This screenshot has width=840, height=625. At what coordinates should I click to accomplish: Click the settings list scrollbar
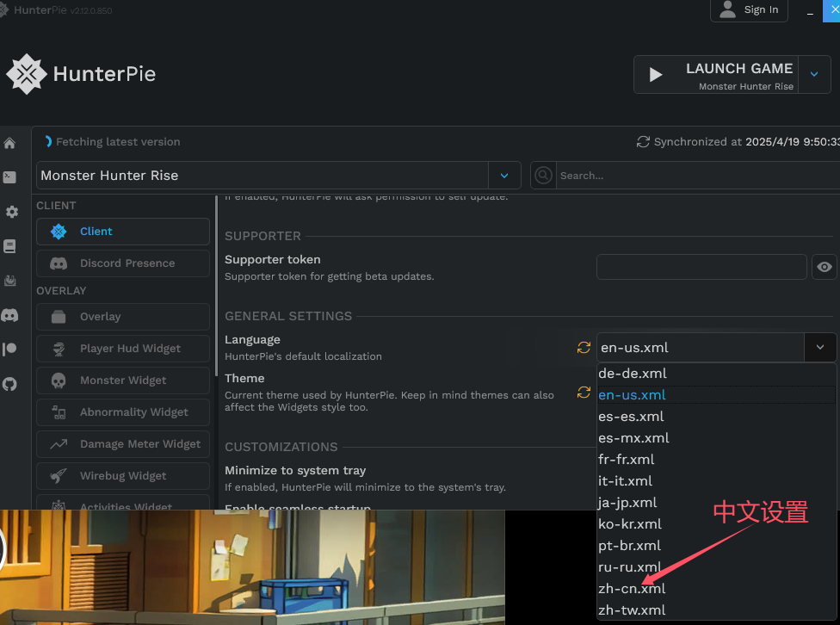[216, 286]
